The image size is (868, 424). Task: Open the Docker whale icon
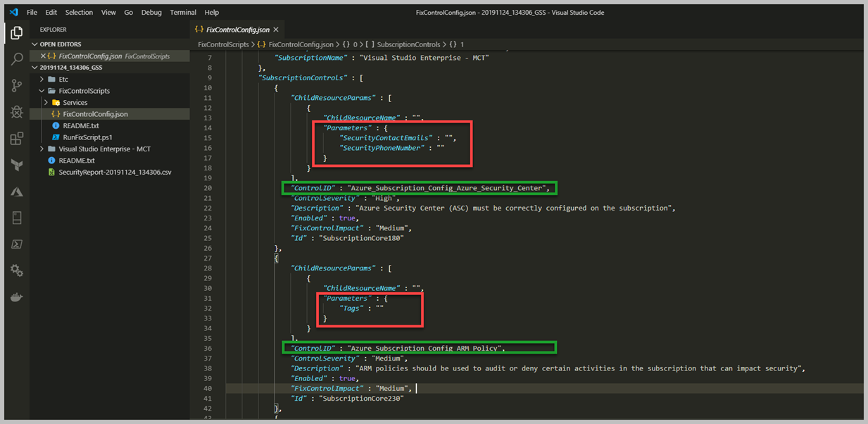[17, 297]
